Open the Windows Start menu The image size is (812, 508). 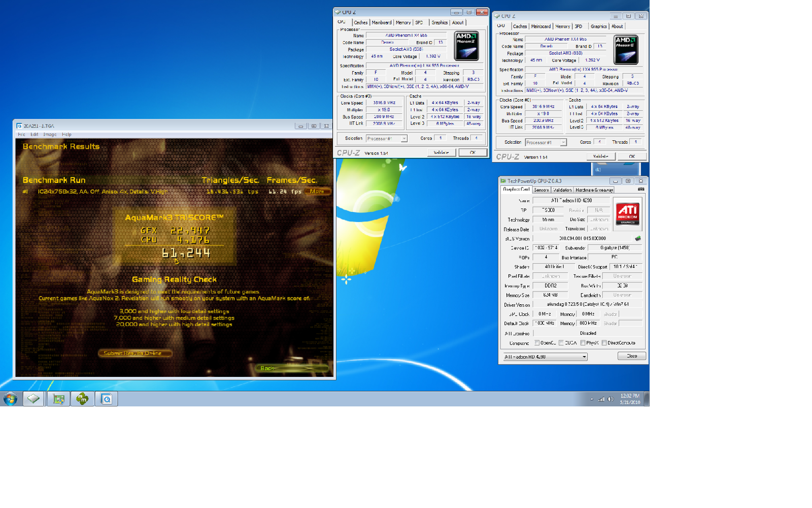pyautogui.click(x=10, y=399)
